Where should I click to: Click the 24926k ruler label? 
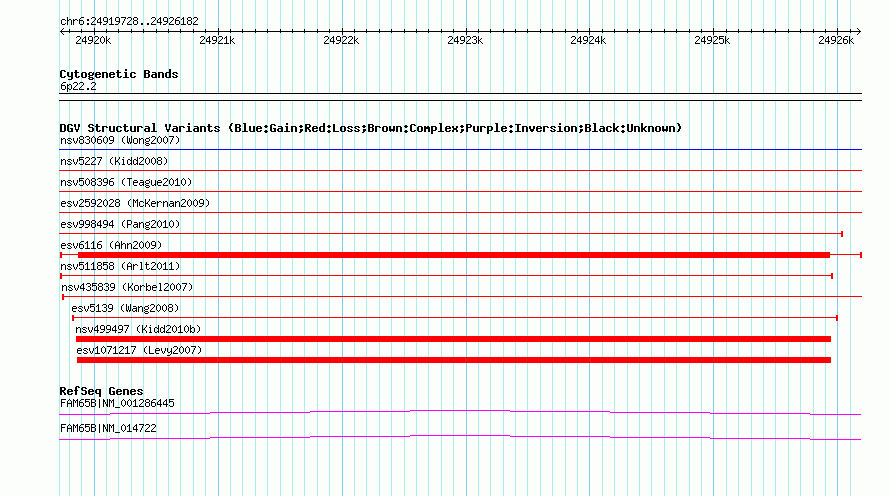836,40
